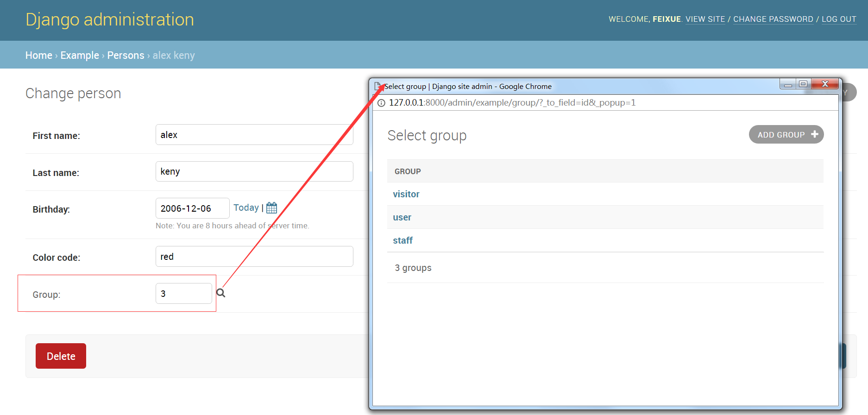Open Persons breadcrumb link
This screenshot has width=868, height=415.
tap(126, 55)
